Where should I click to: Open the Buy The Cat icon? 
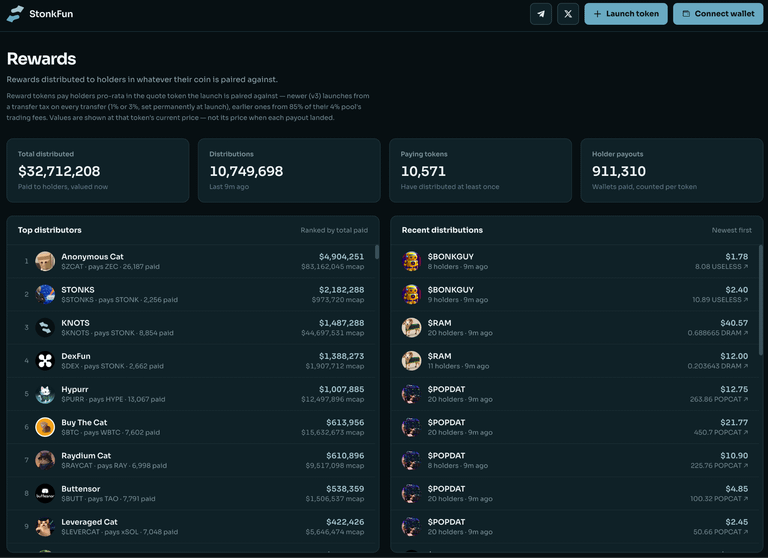tap(45, 427)
